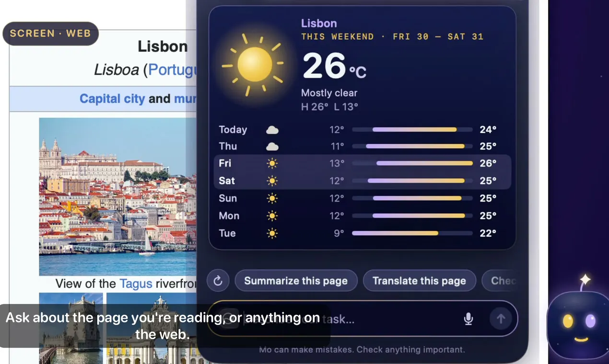Screen dimensions: 609x364
Task: Click the cloud icon in the Today row
Action: [x=272, y=130]
